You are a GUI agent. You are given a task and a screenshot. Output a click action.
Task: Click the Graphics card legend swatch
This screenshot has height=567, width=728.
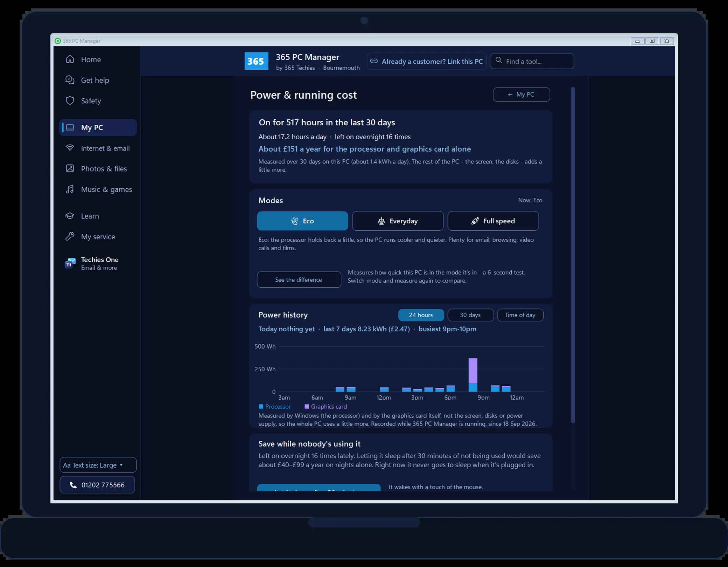tap(307, 407)
